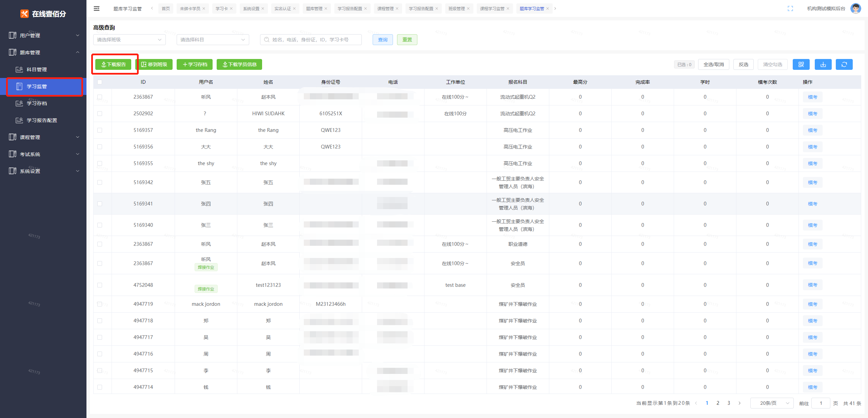This screenshot has height=418, width=868.
Task: Close the 题库管理 tab
Action: [x=326, y=9]
